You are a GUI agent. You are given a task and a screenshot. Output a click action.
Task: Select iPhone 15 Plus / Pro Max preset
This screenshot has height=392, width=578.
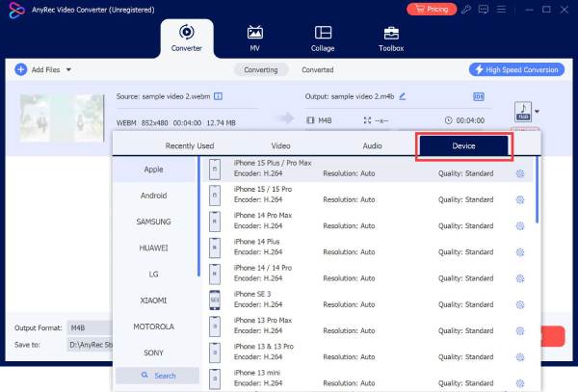[x=367, y=169]
